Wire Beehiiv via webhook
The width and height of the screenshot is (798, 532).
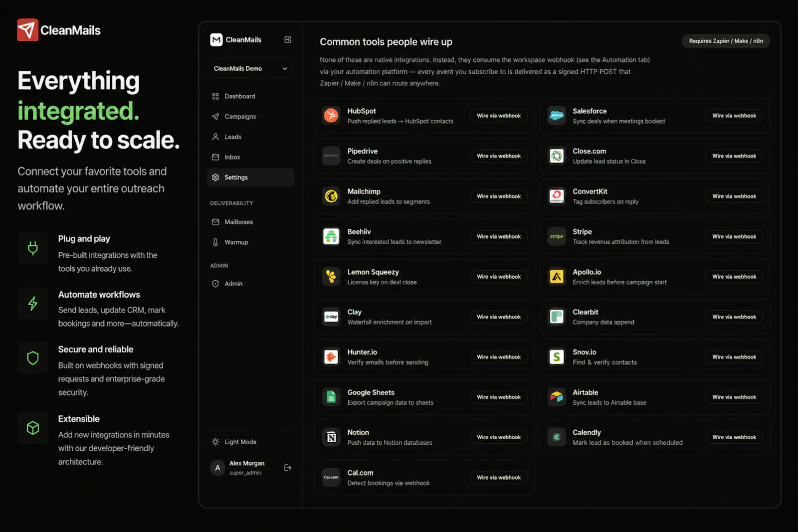(x=499, y=236)
